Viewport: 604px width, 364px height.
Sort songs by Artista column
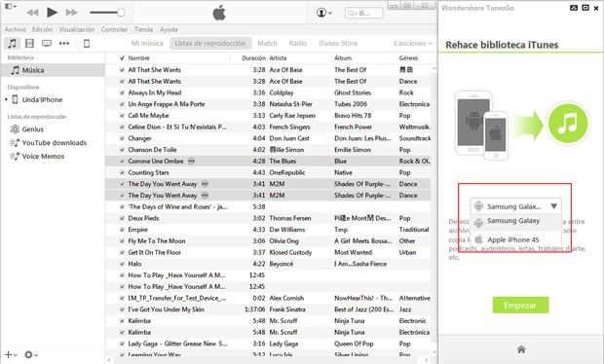[278, 58]
